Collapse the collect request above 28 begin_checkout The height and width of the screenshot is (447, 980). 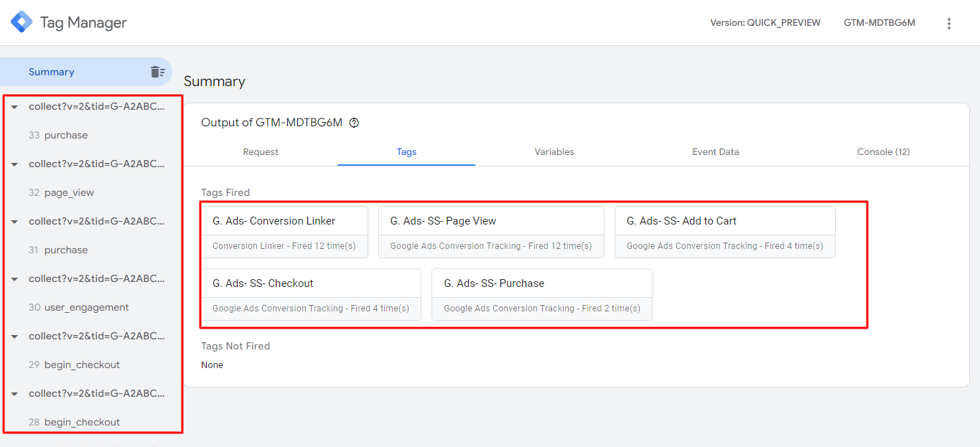click(14, 393)
